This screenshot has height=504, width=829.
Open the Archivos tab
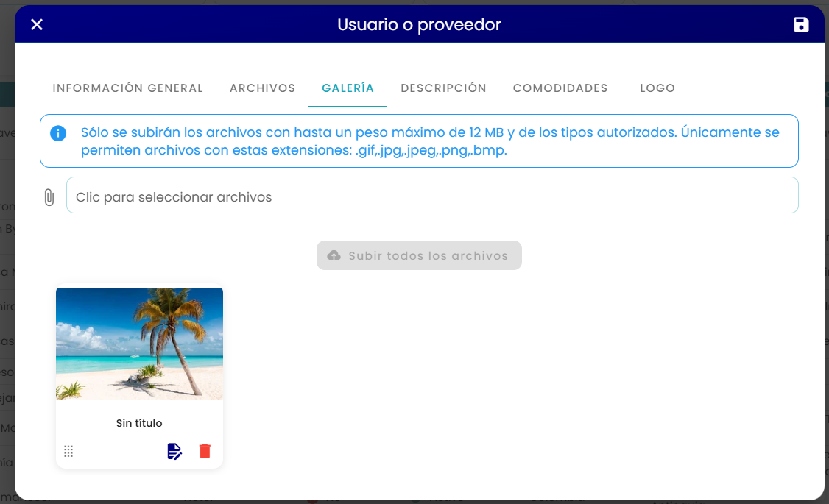[x=262, y=88]
